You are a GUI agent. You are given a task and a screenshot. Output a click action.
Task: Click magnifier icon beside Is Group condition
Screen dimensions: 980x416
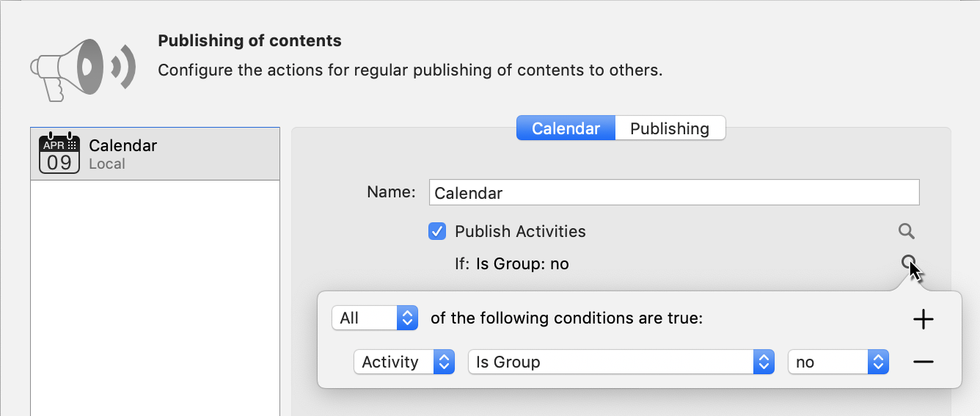tap(908, 262)
